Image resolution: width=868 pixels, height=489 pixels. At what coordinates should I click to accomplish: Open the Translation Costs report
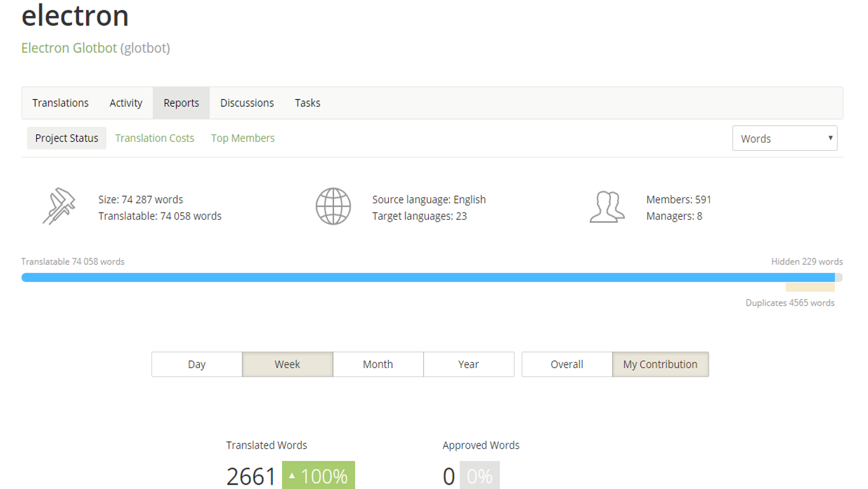click(x=155, y=138)
